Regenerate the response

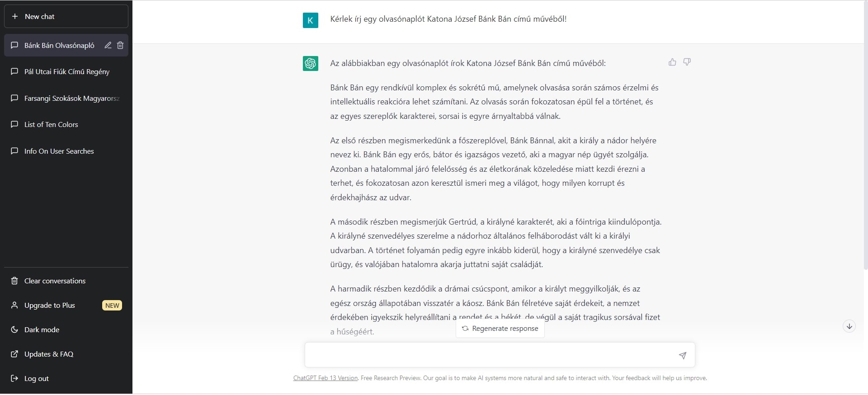500,329
